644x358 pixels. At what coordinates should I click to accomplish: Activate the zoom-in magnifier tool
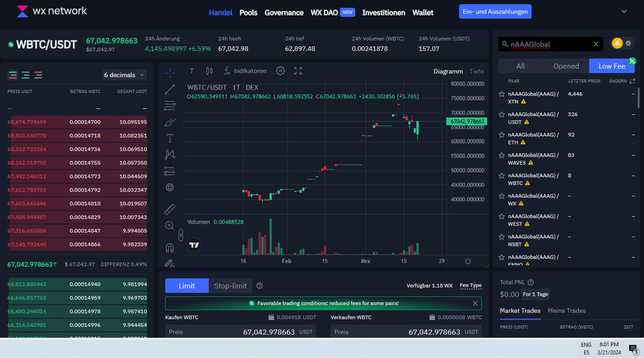(169, 226)
